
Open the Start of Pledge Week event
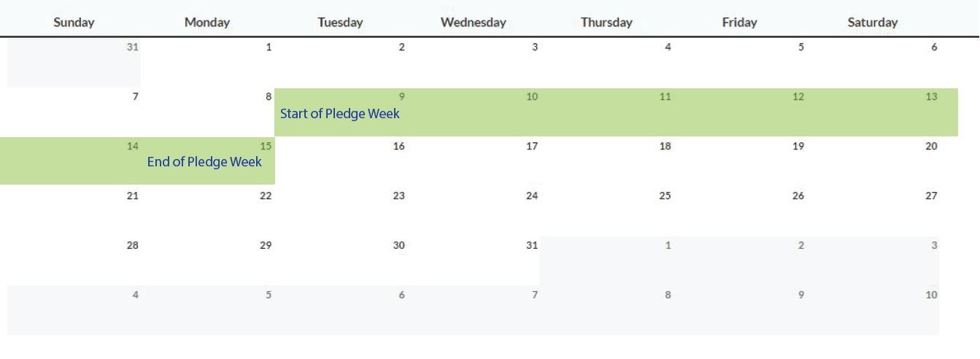click(340, 113)
